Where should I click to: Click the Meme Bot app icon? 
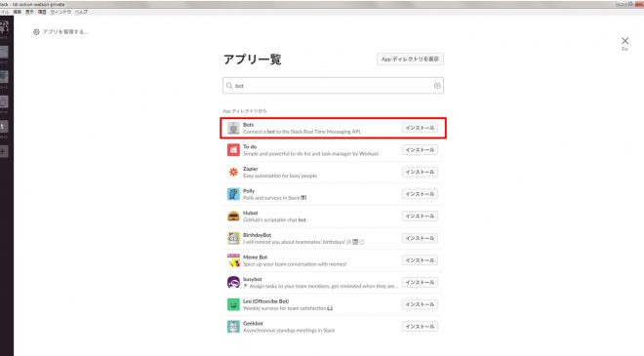point(233,260)
